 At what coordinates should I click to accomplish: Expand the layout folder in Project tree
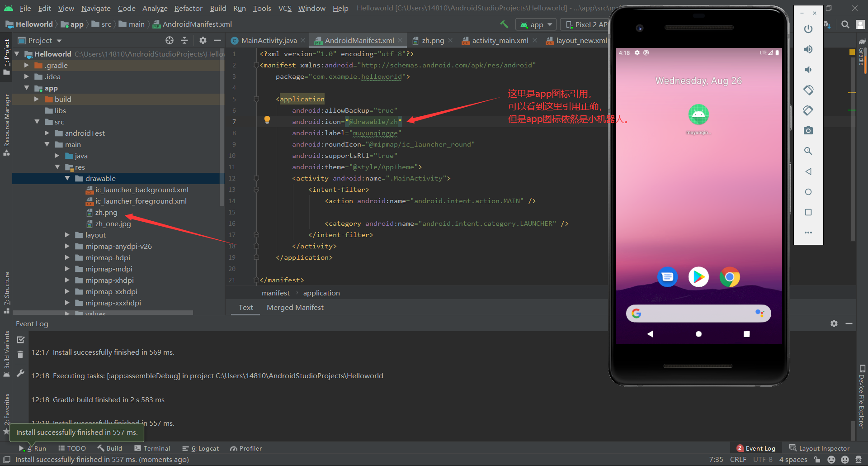click(x=67, y=235)
